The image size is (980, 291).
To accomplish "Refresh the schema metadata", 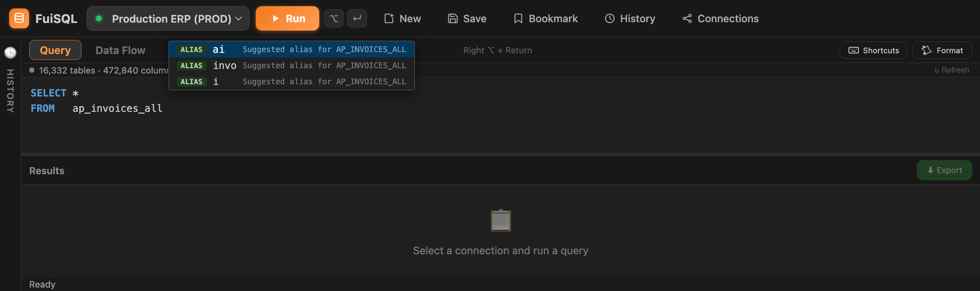I will click(952, 70).
